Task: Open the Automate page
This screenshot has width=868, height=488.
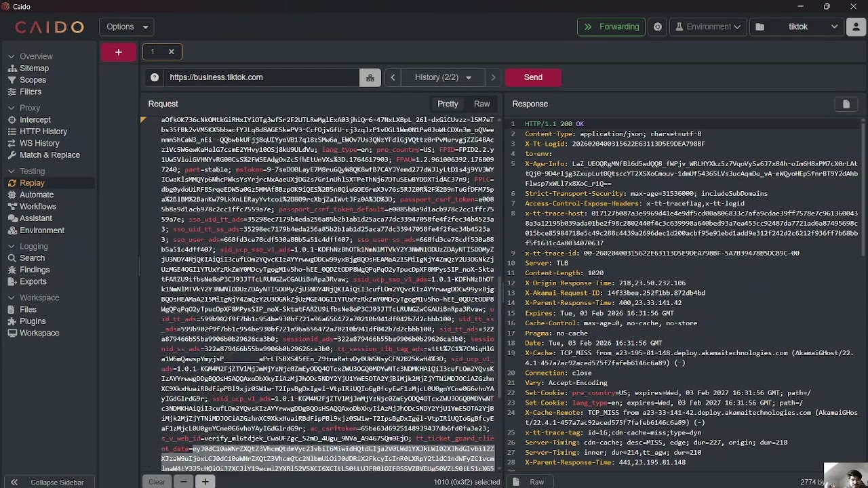Action: pyautogui.click(x=37, y=195)
